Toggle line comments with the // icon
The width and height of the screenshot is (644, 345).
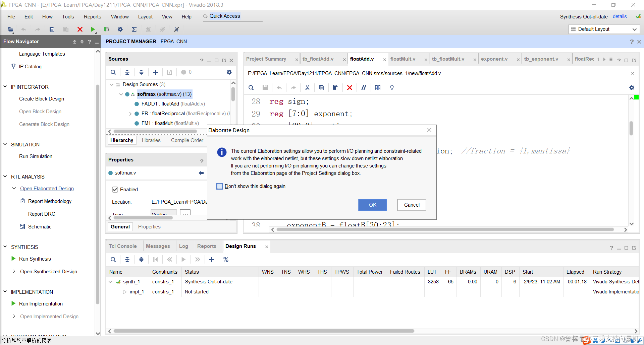pos(364,88)
